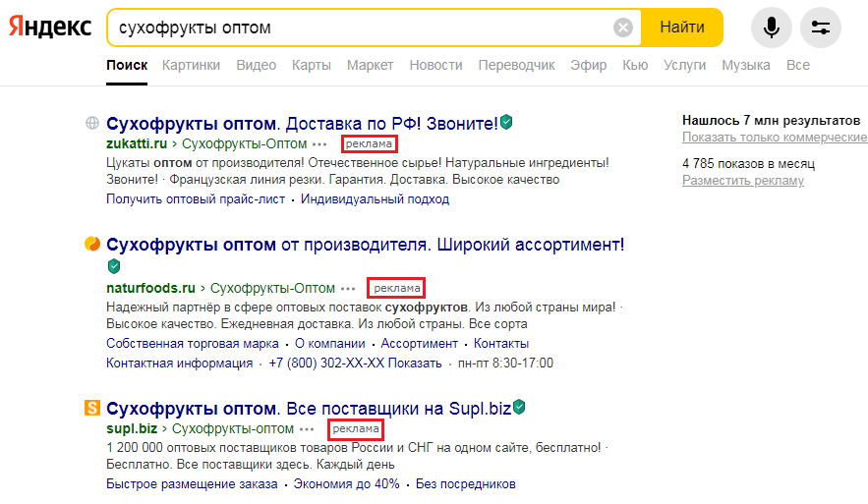This screenshot has width=868, height=504.
Task: Click the реклама label on naturfoods.ru result
Action: point(396,288)
